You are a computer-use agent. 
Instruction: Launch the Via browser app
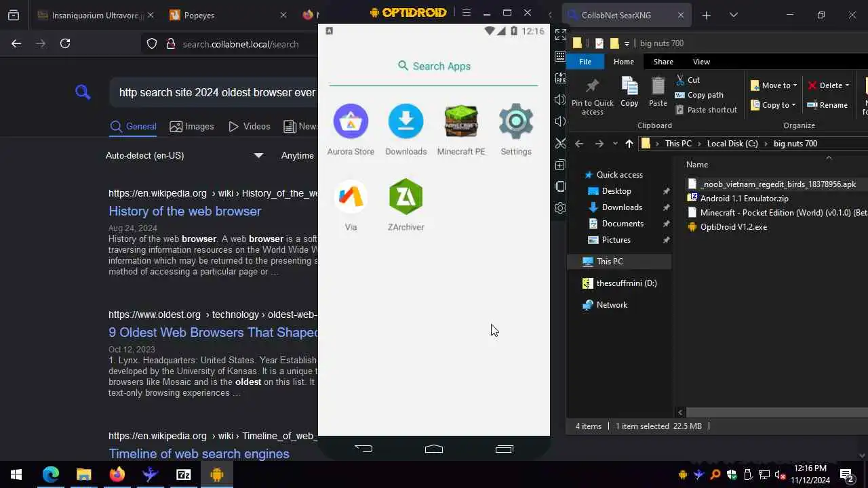[x=351, y=205]
